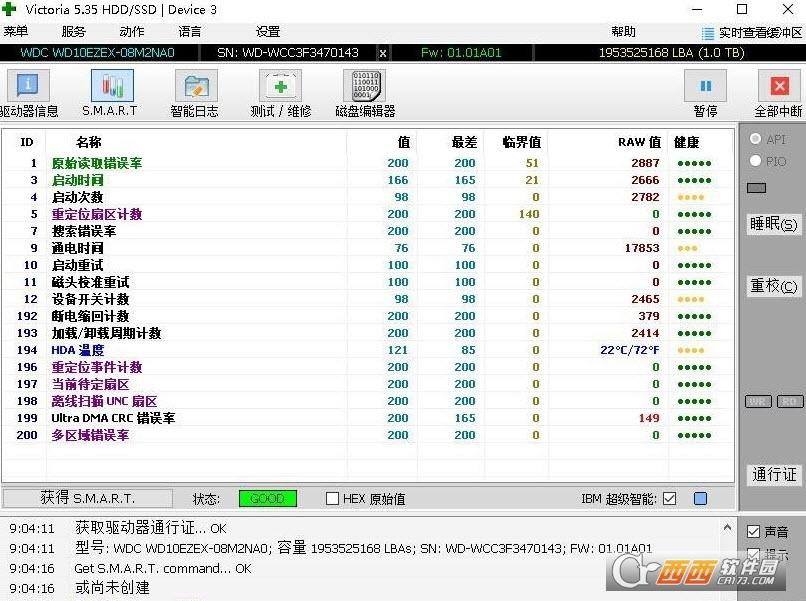Screen dimensions: 806x601
Task: Select the 离线扫描 UNC 扇区 row
Action: click(368, 401)
